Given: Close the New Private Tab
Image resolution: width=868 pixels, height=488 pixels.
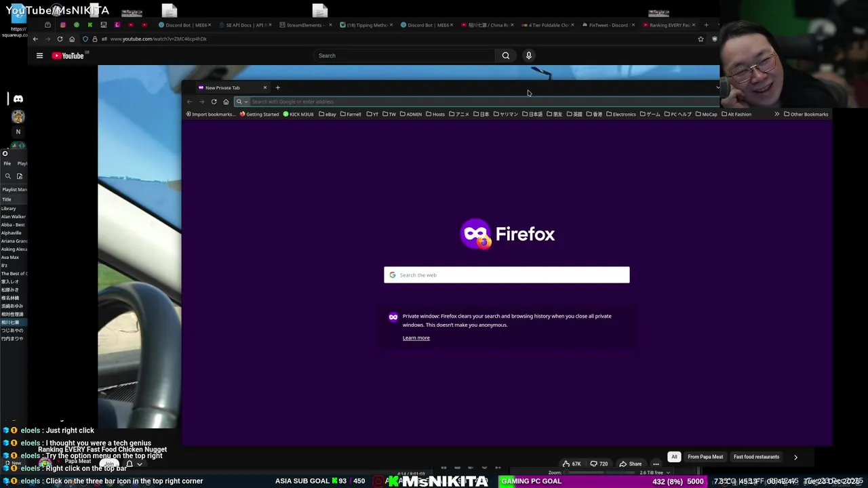Looking at the screenshot, I should 264,87.
